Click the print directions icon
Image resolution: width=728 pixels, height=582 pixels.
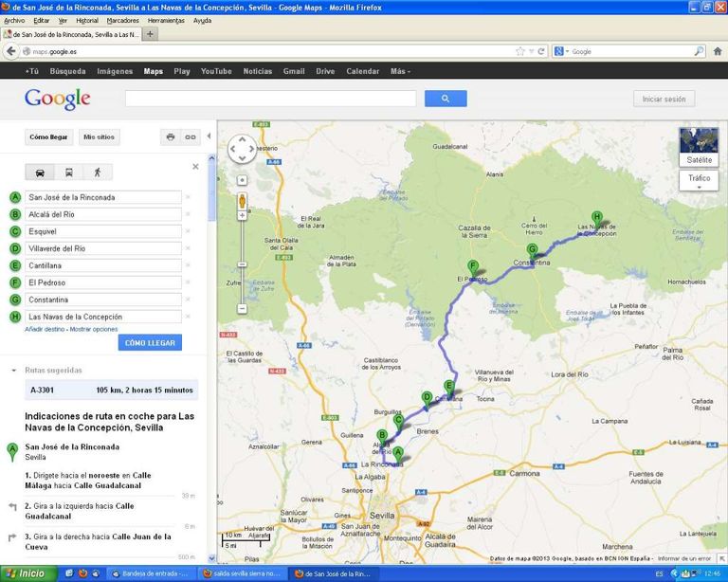tap(171, 136)
